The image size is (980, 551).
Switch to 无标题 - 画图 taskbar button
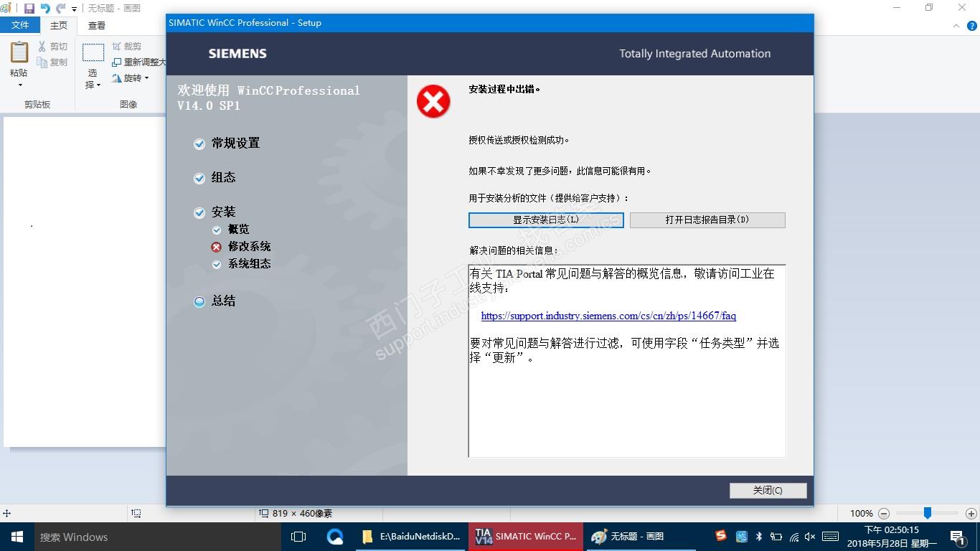(x=640, y=537)
